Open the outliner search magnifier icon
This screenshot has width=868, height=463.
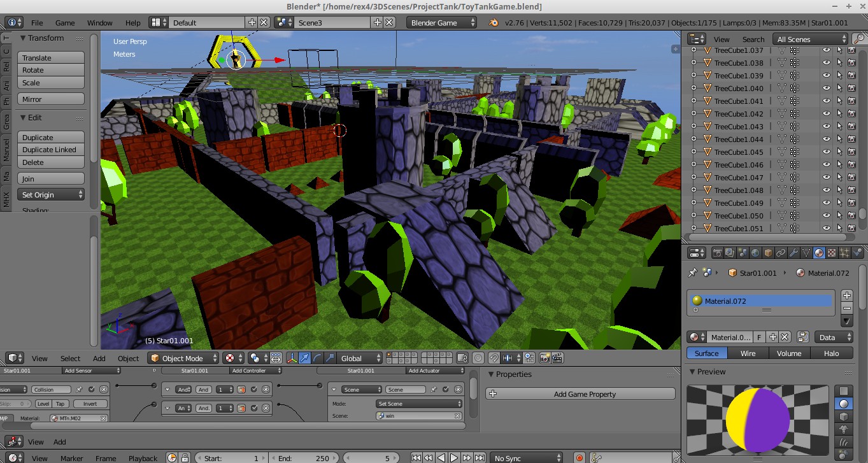tap(858, 39)
